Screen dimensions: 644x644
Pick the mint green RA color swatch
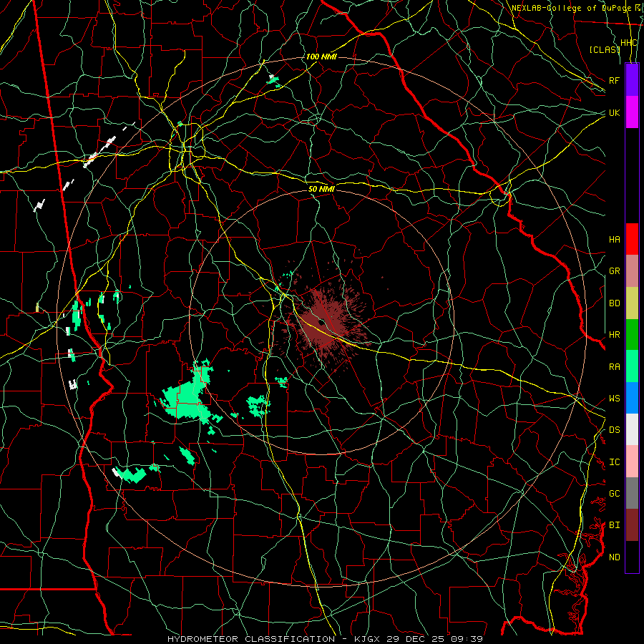632,366
